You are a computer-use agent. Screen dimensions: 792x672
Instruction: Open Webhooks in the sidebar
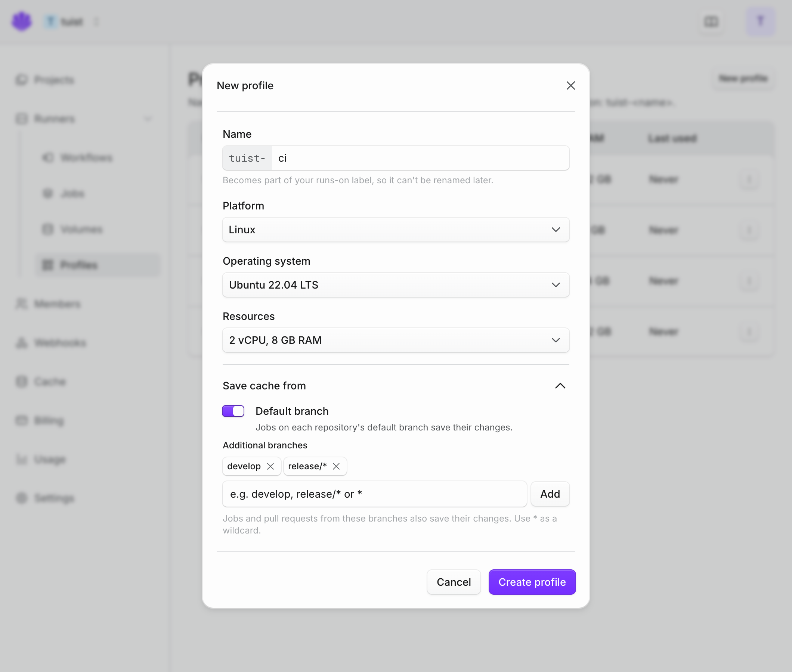coord(52,343)
